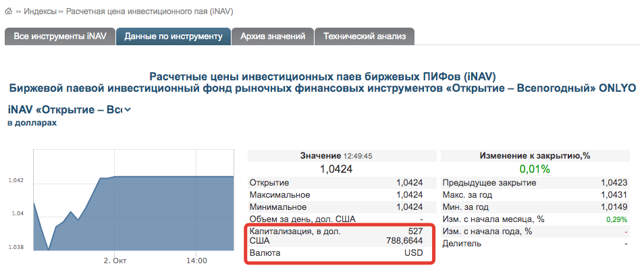Viewport: 644px width, 272px height.
Task: Click the 14:00 label on the chart axis
Action: tap(196, 261)
